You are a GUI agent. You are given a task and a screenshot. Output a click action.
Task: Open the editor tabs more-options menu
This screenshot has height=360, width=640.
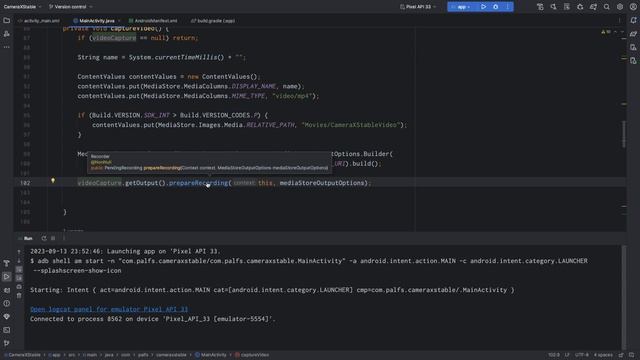pyautogui.click(x=619, y=21)
